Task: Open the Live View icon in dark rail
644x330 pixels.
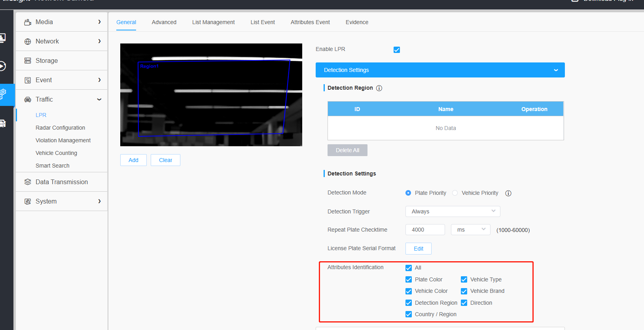Action: [x=3, y=38]
